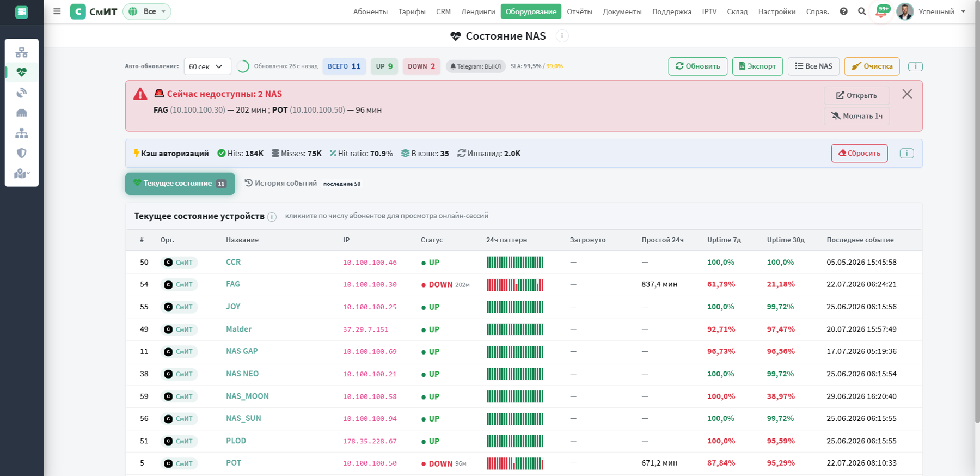This screenshot has width=980, height=476.
Task: Open Оборудование menu
Action: tap(531, 11)
